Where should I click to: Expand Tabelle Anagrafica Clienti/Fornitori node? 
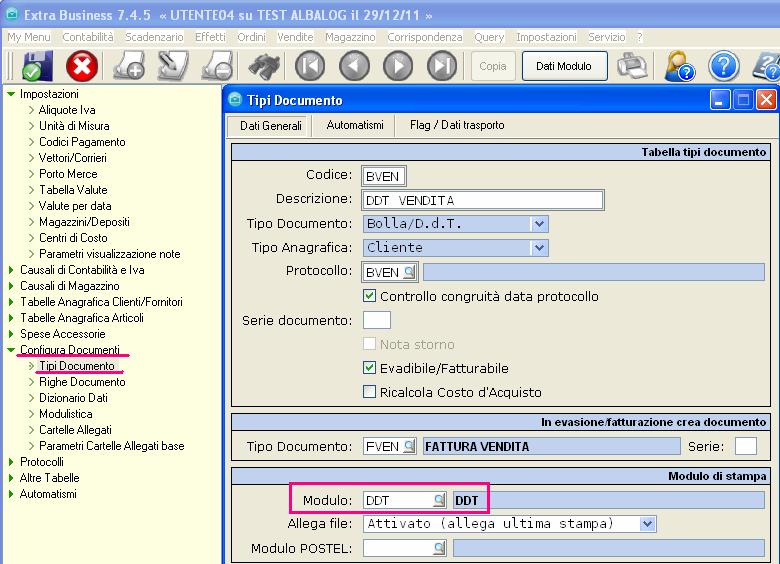click(11, 302)
